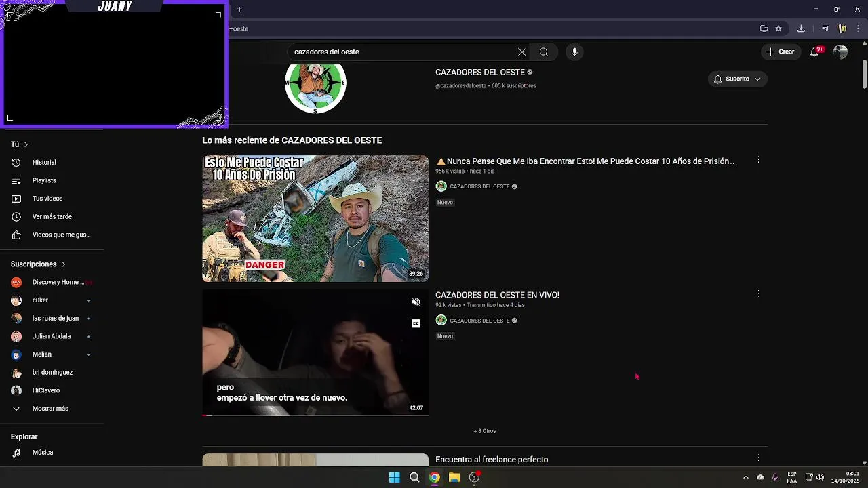Open YouTube notifications bell

815,52
